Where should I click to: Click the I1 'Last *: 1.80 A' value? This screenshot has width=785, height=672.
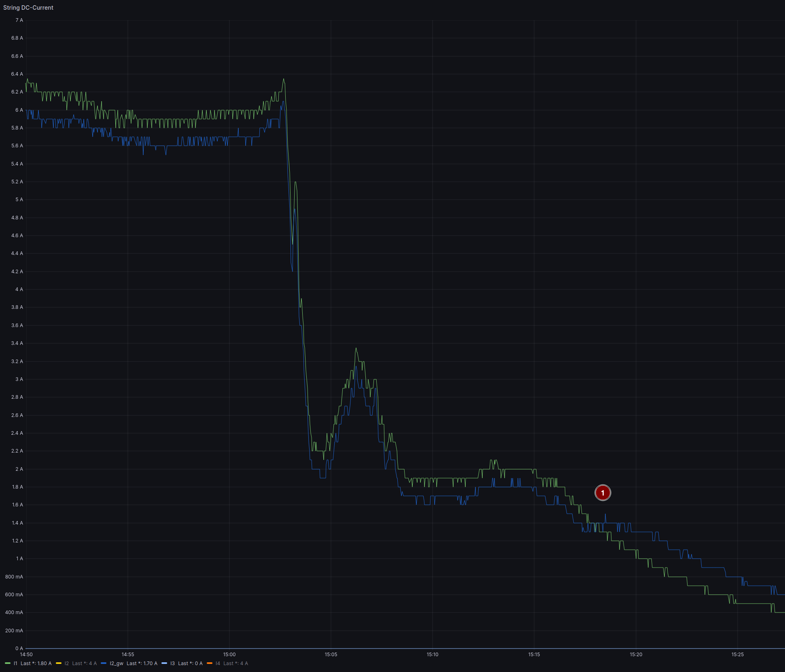(36, 663)
